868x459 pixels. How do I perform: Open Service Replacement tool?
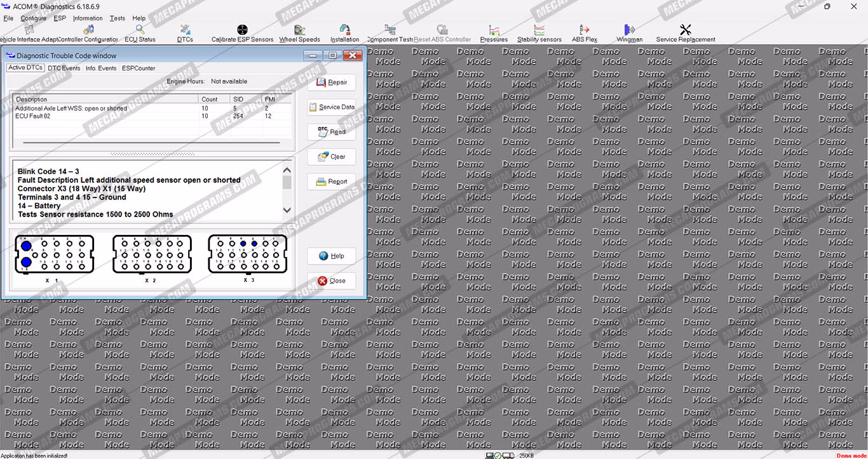[x=685, y=30]
